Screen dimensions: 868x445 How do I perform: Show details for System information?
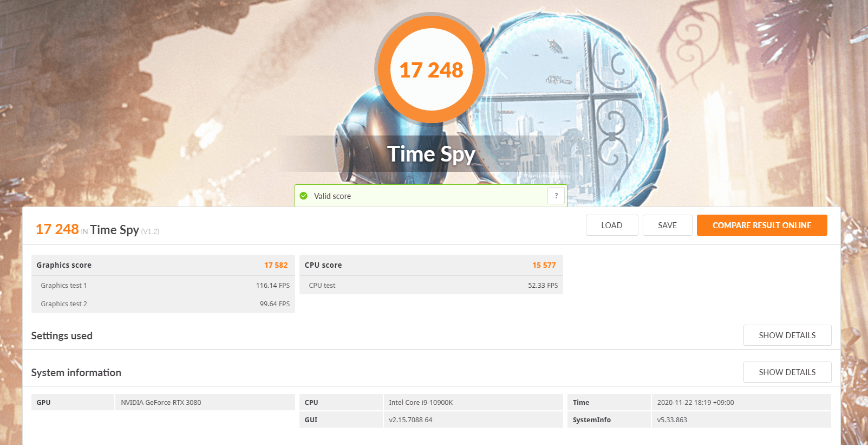tap(787, 372)
